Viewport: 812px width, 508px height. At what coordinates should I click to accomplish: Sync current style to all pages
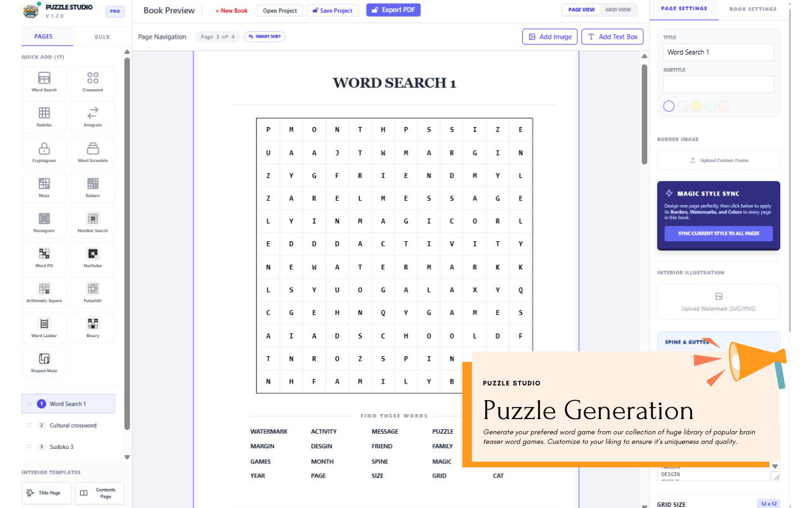[x=718, y=234]
